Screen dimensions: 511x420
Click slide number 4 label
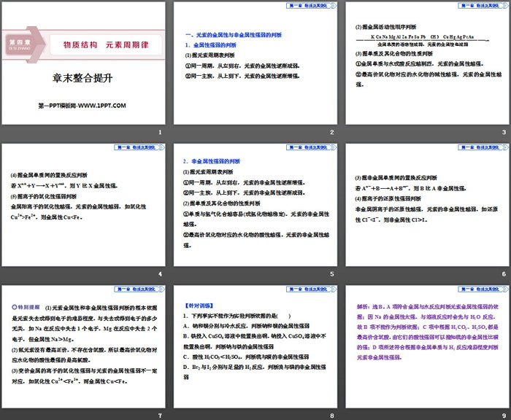160,274
